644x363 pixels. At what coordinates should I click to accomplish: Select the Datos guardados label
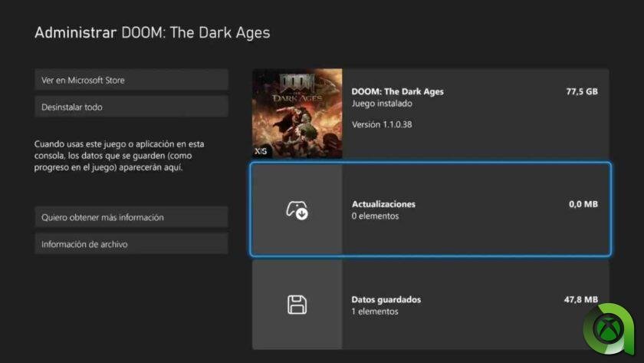pyautogui.click(x=386, y=299)
